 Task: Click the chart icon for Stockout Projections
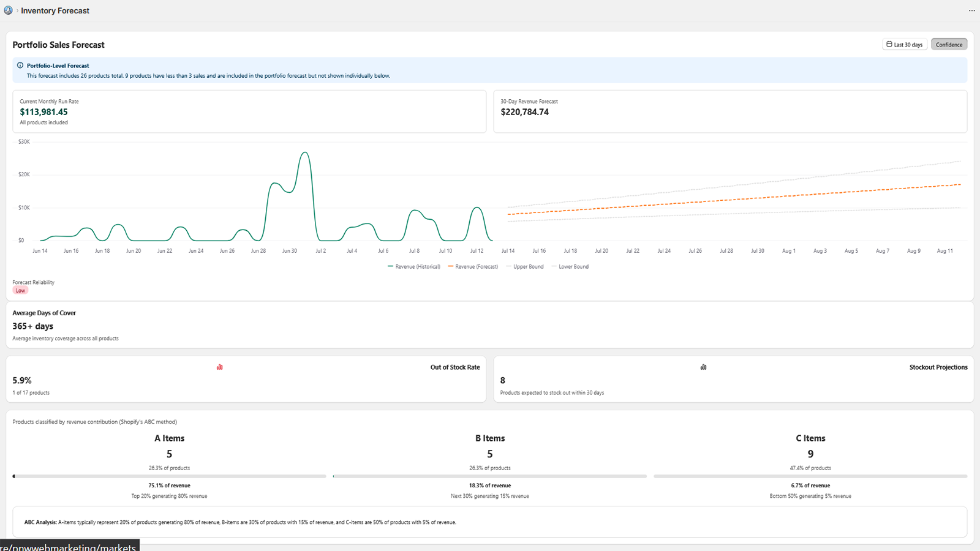point(703,367)
